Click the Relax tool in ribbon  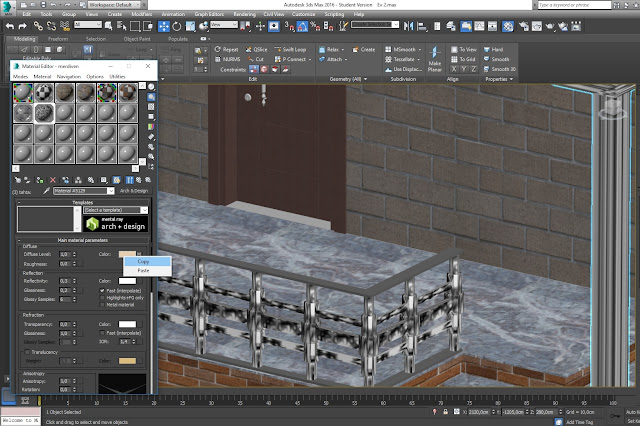pos(335,48)
